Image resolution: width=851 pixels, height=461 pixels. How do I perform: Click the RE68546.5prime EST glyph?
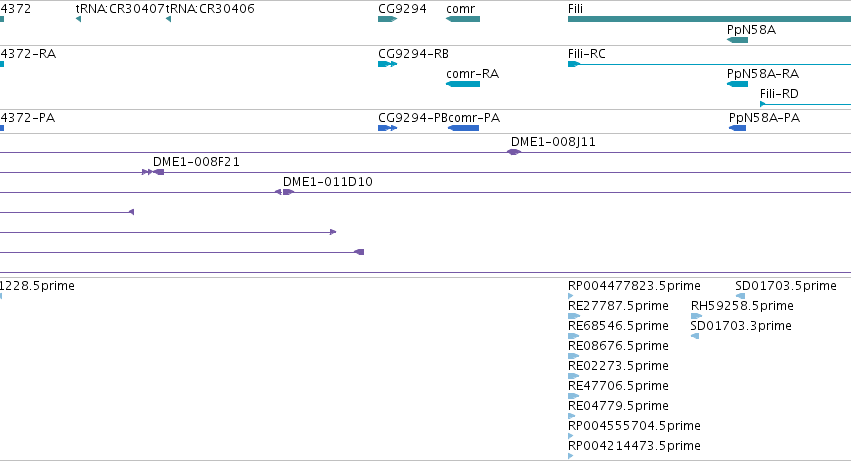pos(574,336)
